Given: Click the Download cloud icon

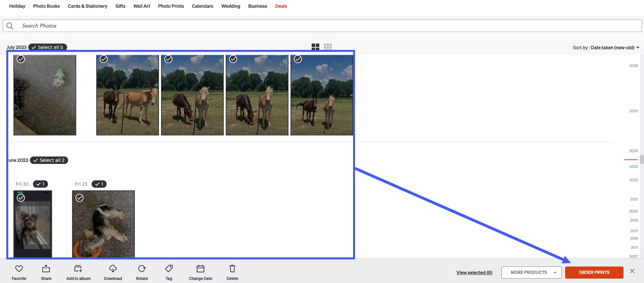Looking at the screenshot, I should tap(113, 269).
